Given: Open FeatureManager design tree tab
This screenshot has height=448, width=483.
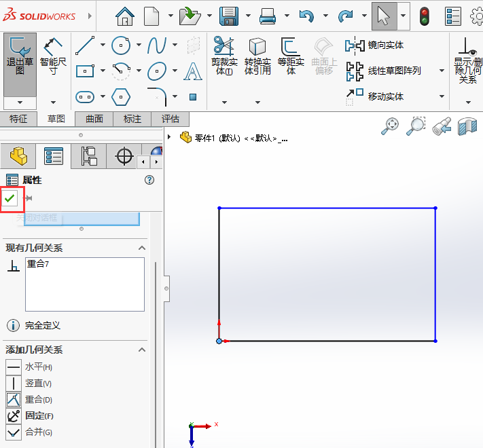Looking at the screenshot, I should click(x=18, y=156).
